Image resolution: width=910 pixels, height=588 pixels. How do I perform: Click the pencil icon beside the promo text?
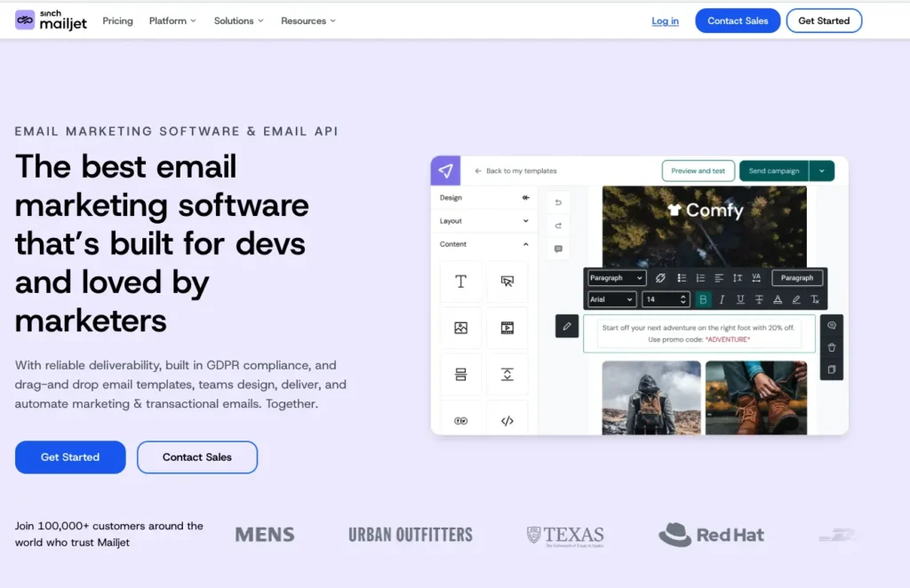coord(567,326)
